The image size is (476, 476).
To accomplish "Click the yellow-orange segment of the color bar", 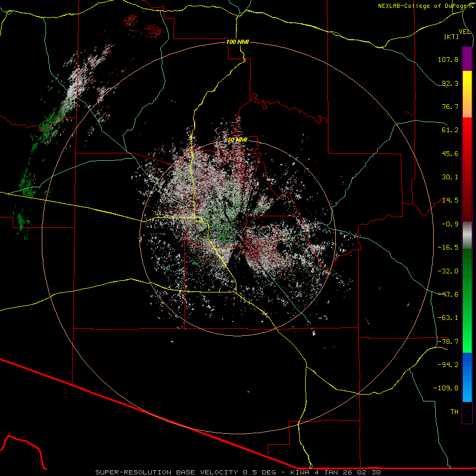I will [467, 94].
